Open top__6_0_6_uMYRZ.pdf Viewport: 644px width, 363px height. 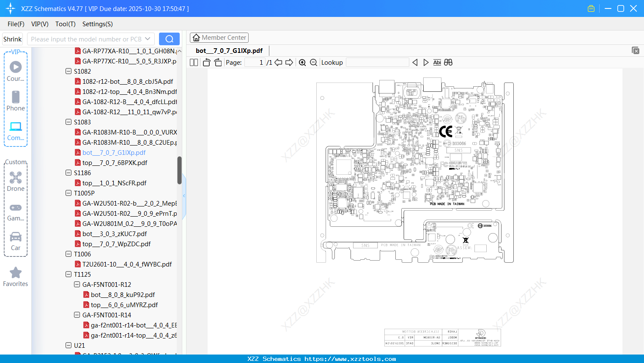124,305
